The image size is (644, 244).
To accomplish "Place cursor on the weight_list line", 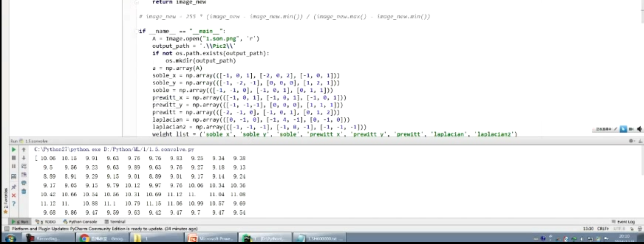I will (335, 134).
